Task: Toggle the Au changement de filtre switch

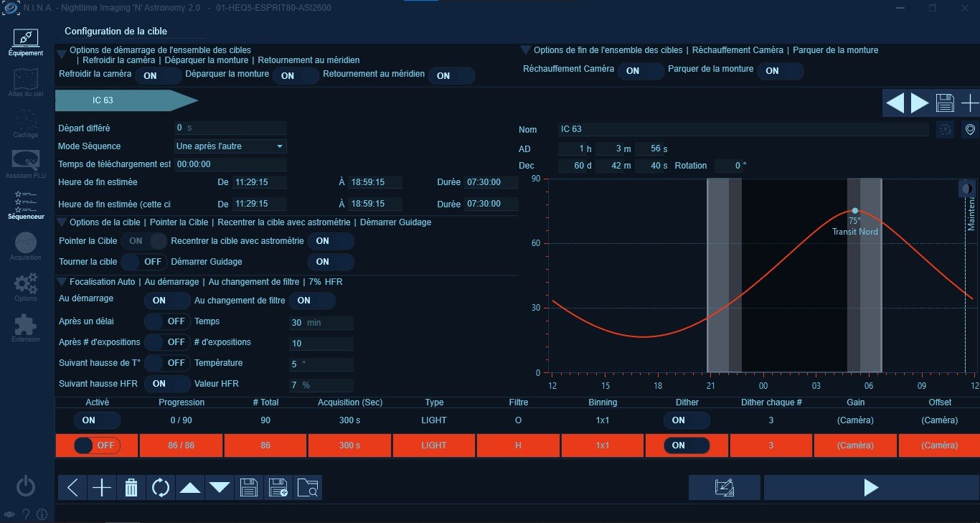Action: (x=312, y=301)
